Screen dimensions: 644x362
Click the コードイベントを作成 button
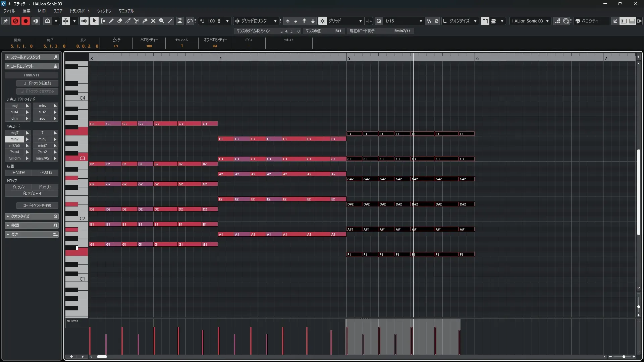point(37,205)
